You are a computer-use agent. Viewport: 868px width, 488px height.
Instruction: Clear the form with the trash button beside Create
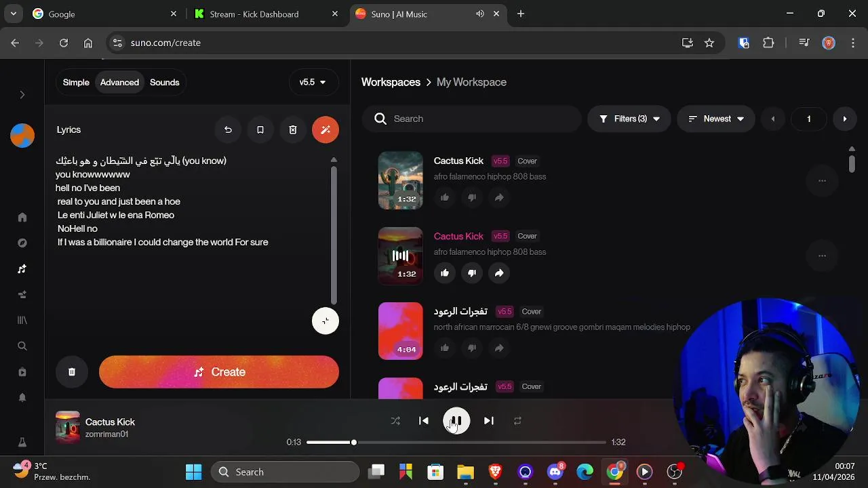(72, 372)
